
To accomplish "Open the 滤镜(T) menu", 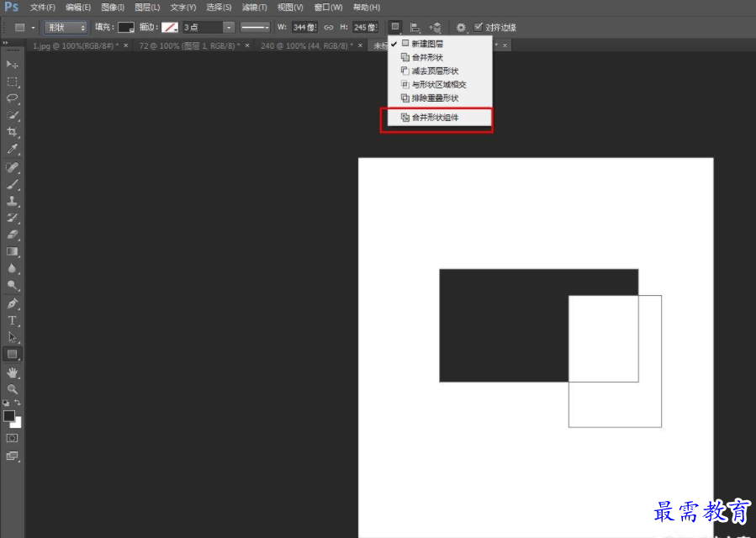I will pyautogui.click(x=254, y=8).
